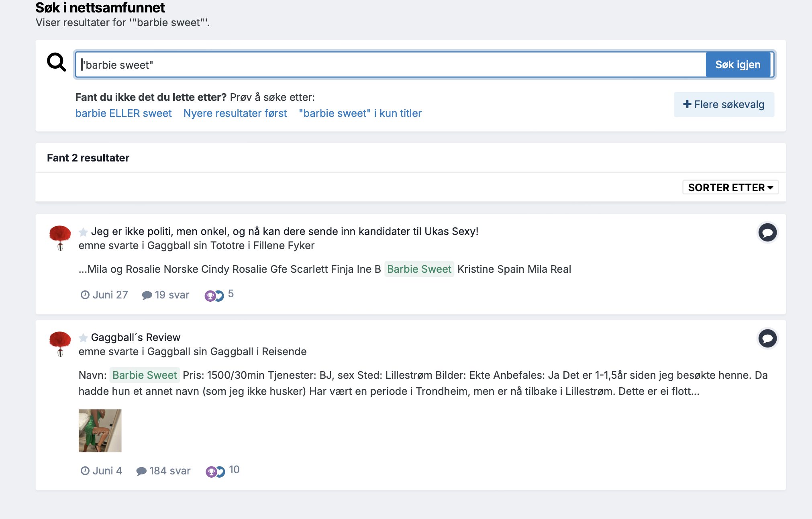Screen dimensions: 812x519
Task: Select the barbie ELLER sweet suggestion
Action: [x=124, y=113]
